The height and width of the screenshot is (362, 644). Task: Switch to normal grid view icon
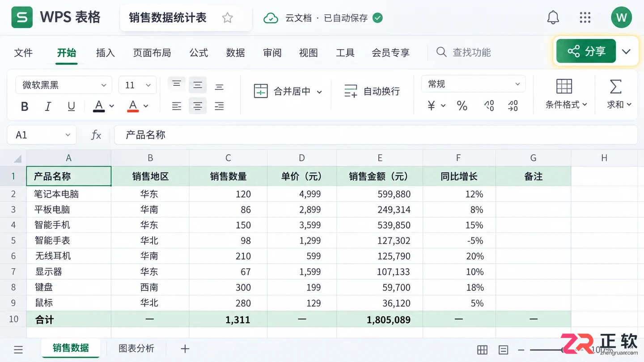(482, 350)
